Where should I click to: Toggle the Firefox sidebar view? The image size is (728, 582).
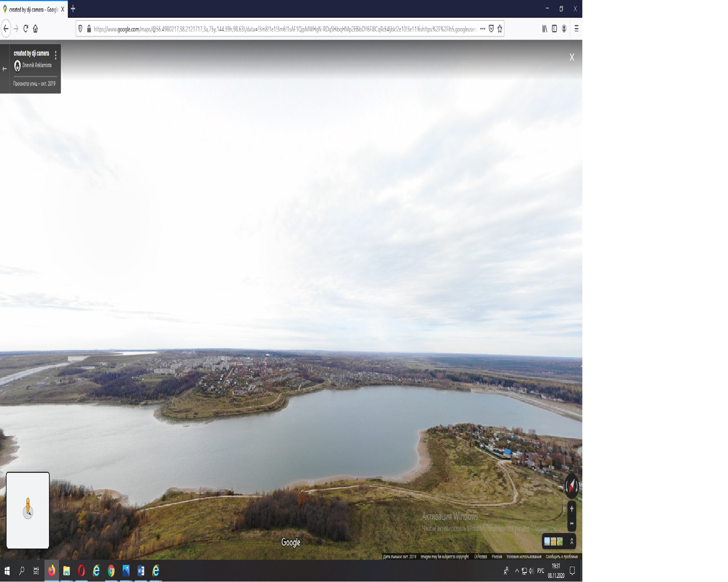554,29
